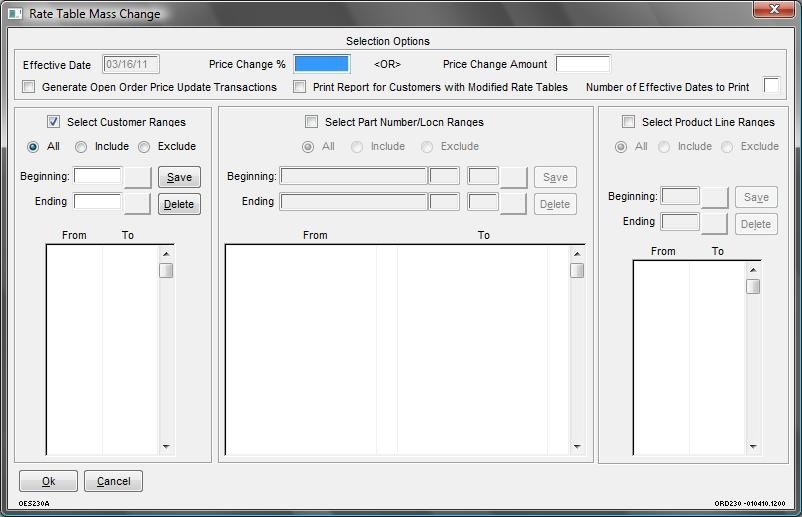Click the part number Beginning field
This screenshot has width=802, height=517.
[x=353, y=176]
